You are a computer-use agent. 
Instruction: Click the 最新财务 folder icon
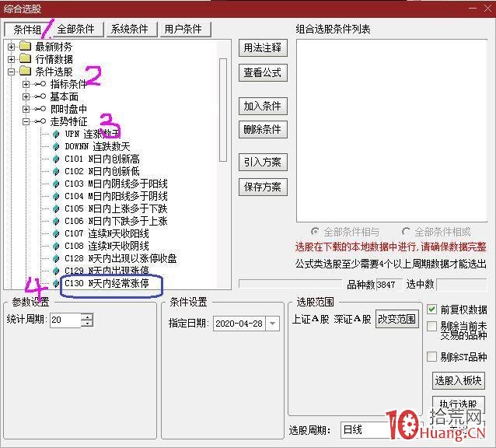pyautogui.click(x=26, y=46)
